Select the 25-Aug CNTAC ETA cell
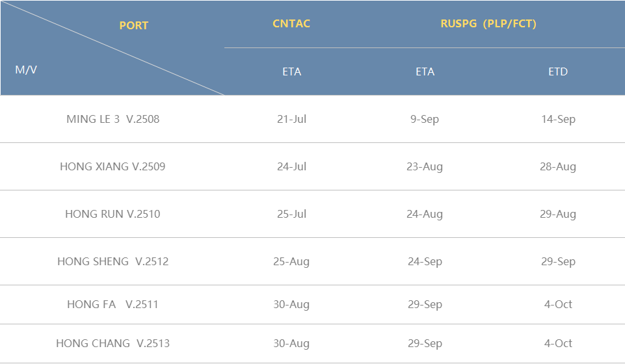 (x=291, y=261)
